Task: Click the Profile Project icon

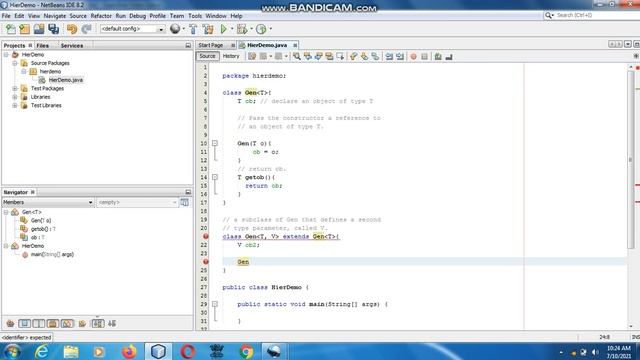Action: [x=261, y=29]
